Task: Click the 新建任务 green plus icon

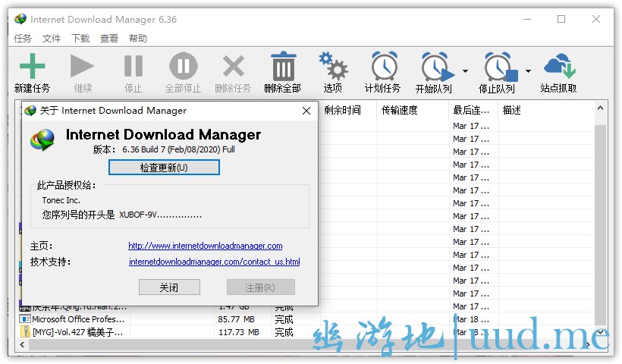Action: (31, 67)
